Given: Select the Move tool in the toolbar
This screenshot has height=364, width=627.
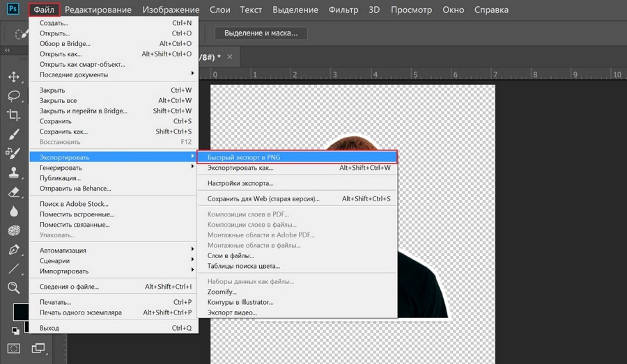Looking at the screenshot, I should (13, 77).
